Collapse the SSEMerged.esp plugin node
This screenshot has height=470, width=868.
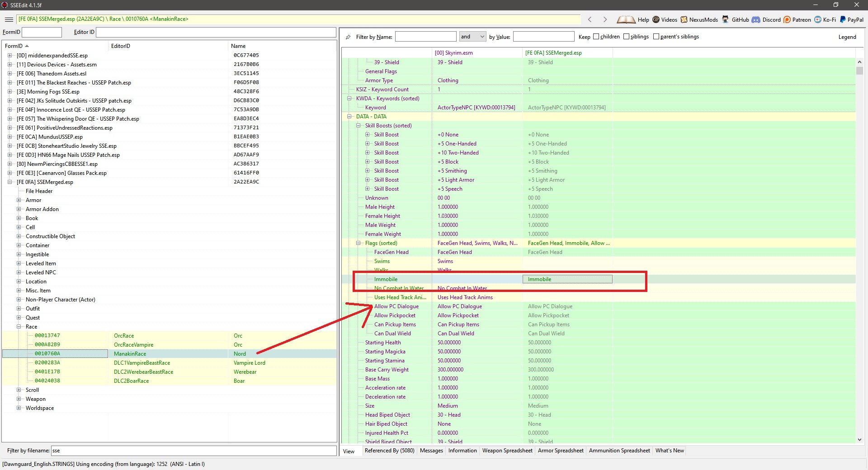[x=10, y=182]
